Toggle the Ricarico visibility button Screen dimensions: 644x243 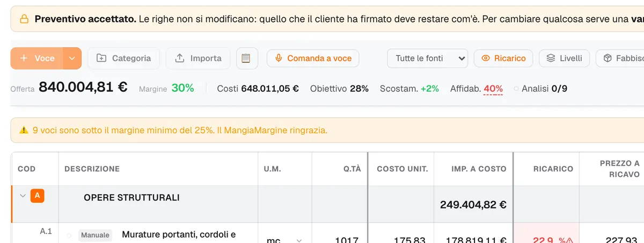503,58
